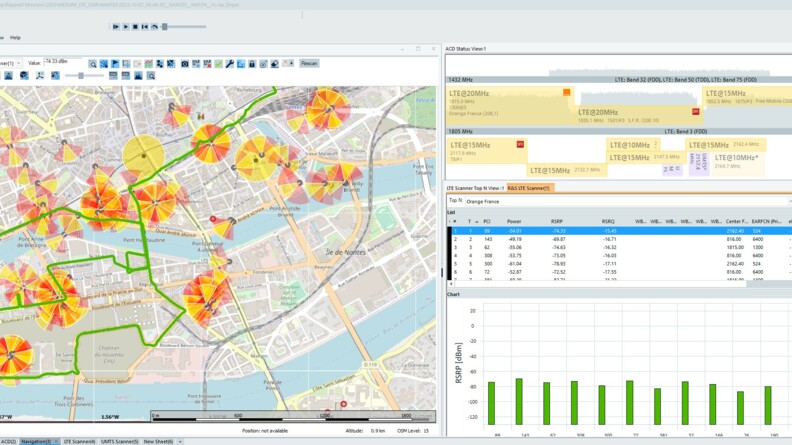The height and width of the screenshot is (445, 792).
Task: Click the skip-to-start replay button
Action: [145, 27]
